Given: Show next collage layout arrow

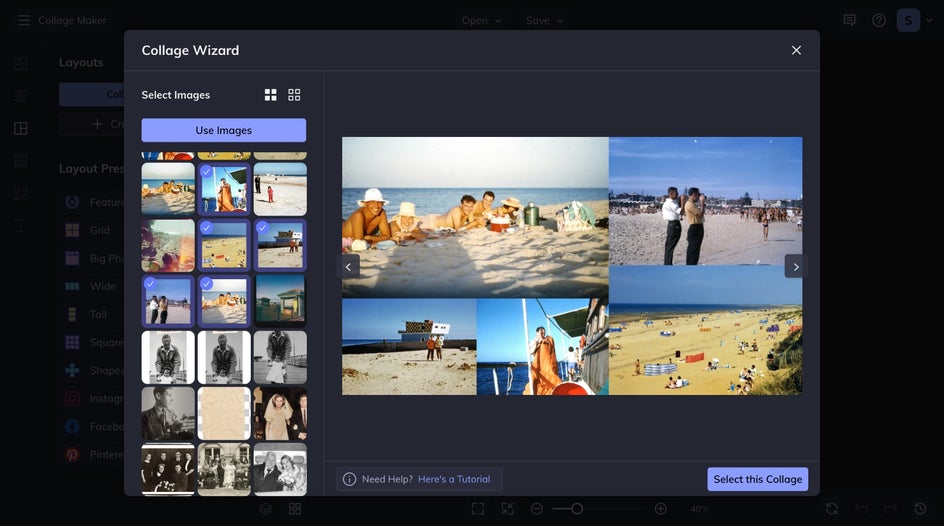Looking at the screenshot, I should [796, 267].
